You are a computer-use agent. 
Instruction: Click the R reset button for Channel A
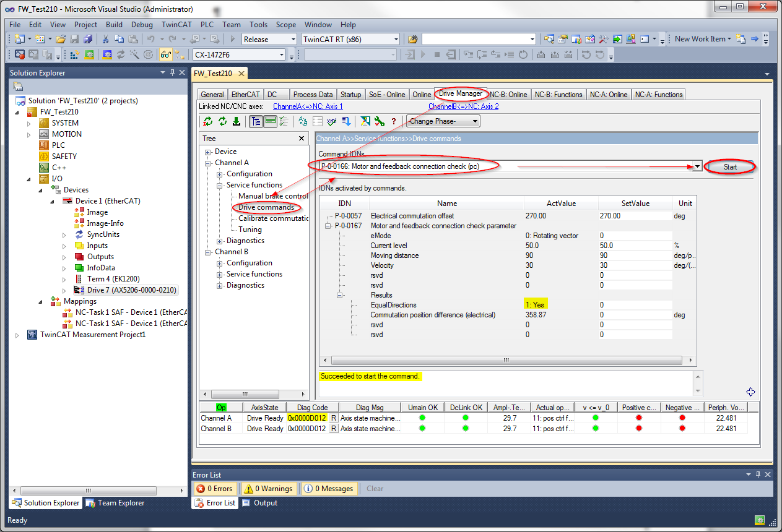(334, 418)
